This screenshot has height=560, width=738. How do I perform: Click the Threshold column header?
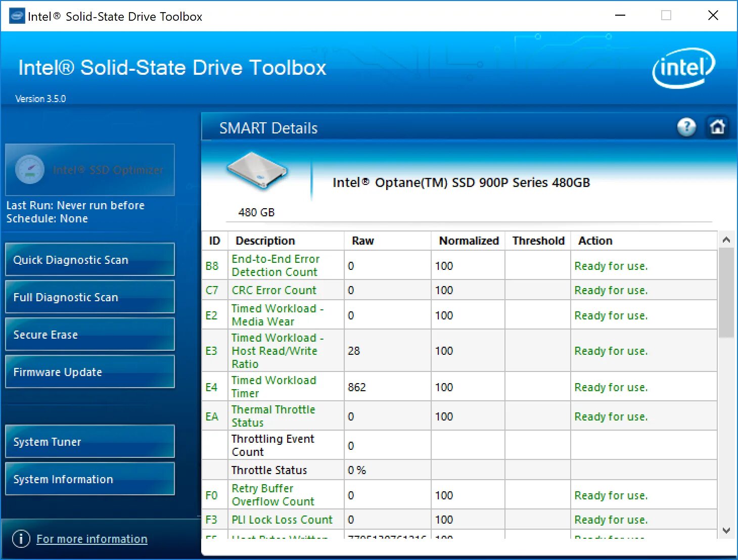coord(538,241)
